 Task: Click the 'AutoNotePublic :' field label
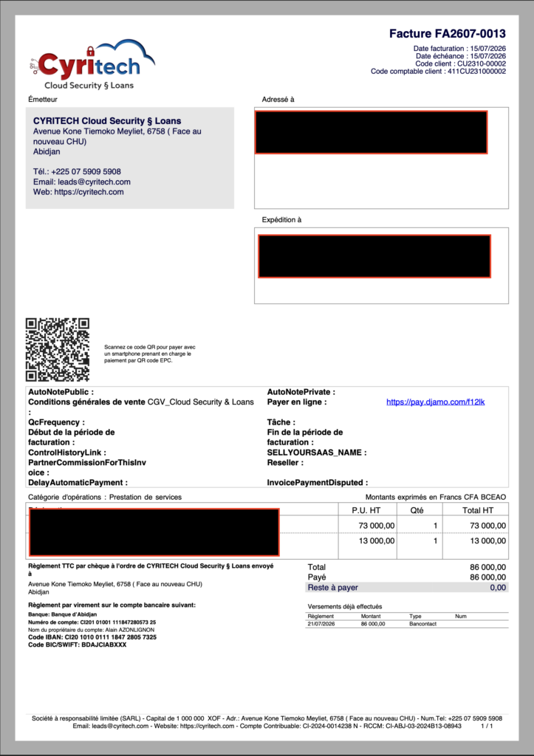61,392
